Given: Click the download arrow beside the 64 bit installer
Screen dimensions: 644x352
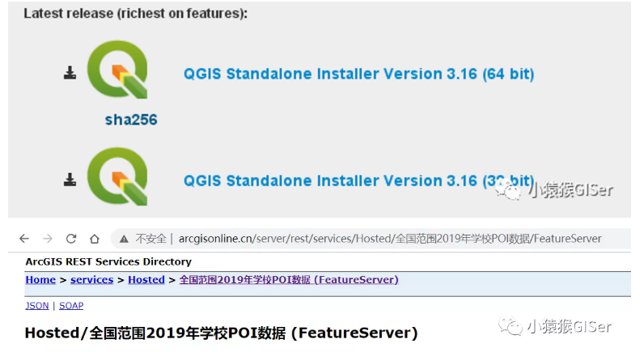Looking at the screenshot, I should tap(70, 74).
